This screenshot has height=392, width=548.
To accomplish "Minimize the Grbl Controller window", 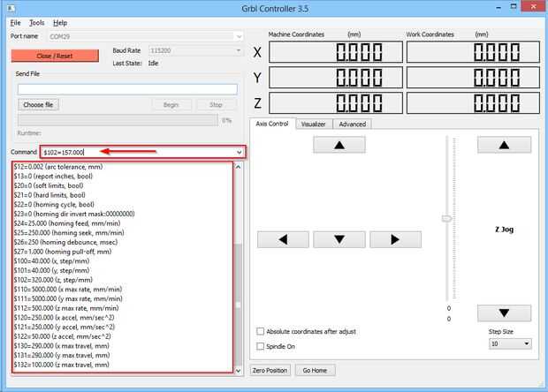I will pyautogui.click(x=499, y=7).
